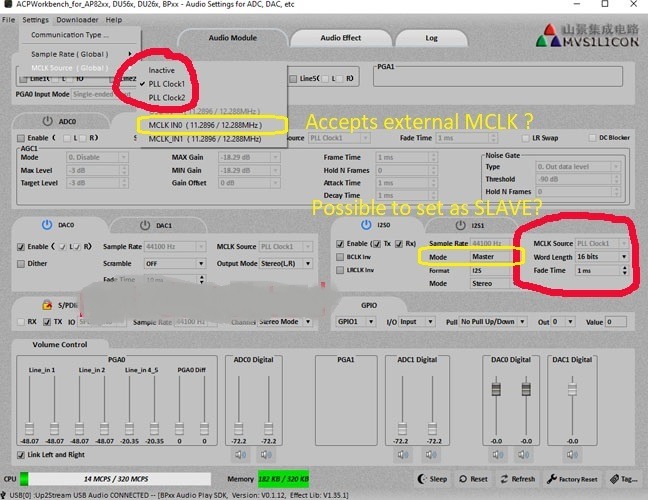Click the Refresh button

pyautogui.click(x=518, y=479)
